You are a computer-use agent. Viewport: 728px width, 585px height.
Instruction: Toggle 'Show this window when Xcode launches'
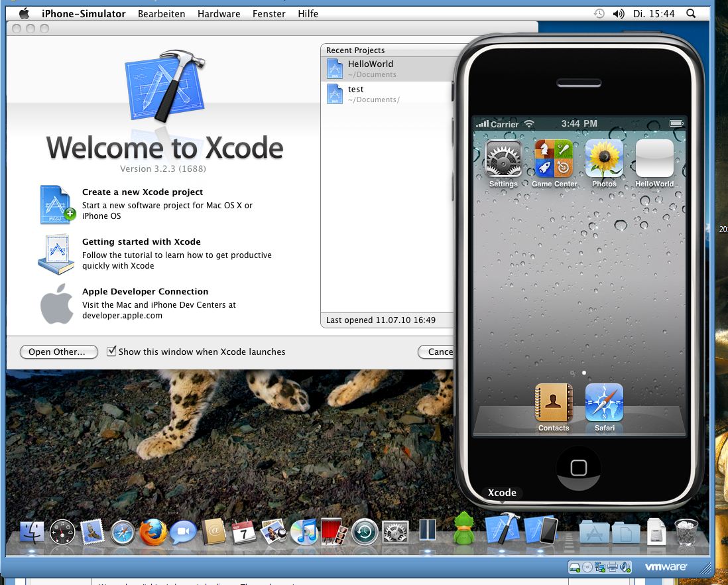coord(111,351)
